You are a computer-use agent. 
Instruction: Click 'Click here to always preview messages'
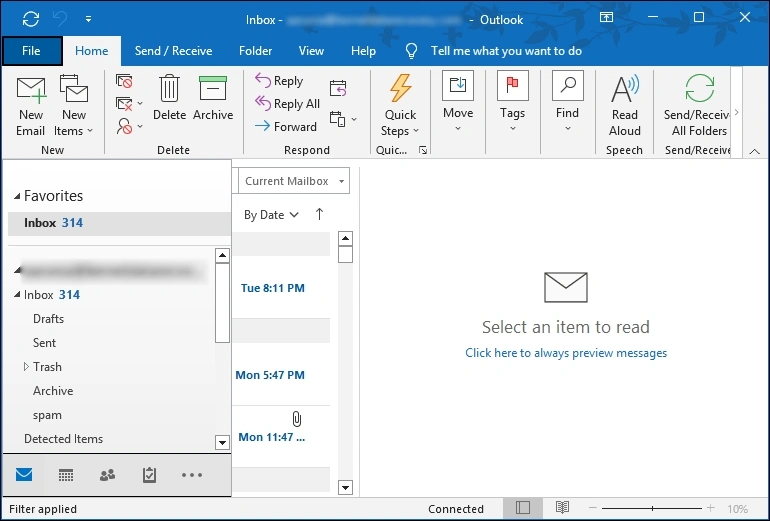(x=566, y=353)
